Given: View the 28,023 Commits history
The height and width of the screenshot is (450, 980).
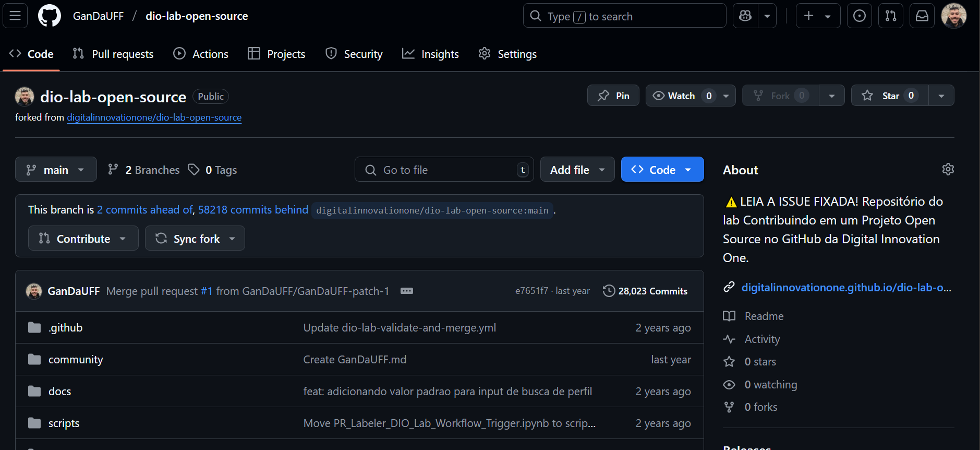Looking at the screenshot, I should [x=645, y=291].
